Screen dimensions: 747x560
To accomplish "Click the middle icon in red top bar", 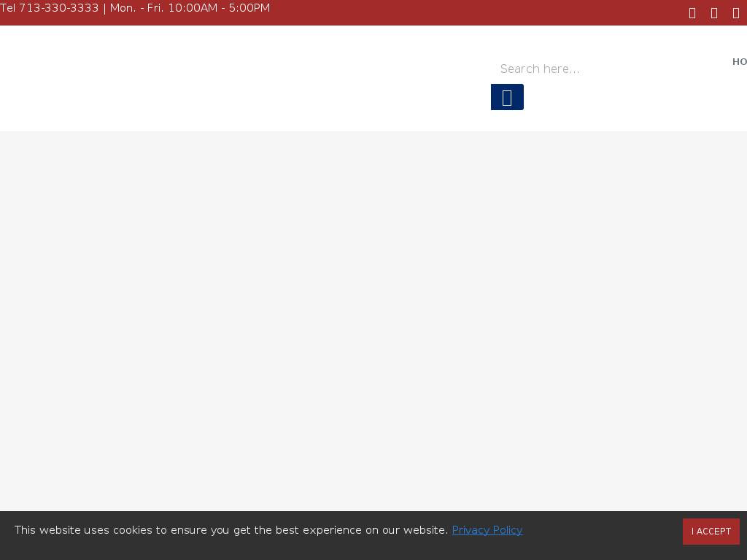I will (x=714, y=13).
